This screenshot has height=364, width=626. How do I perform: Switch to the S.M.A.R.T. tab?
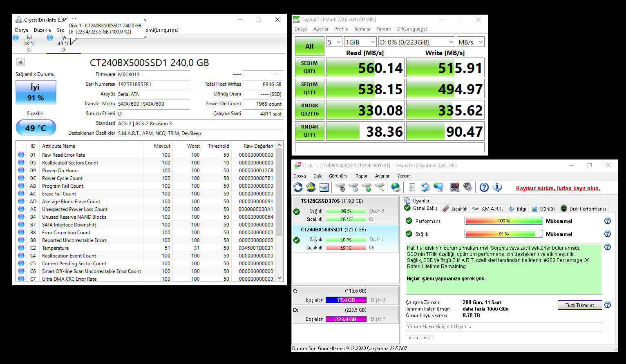pos(487,209)
